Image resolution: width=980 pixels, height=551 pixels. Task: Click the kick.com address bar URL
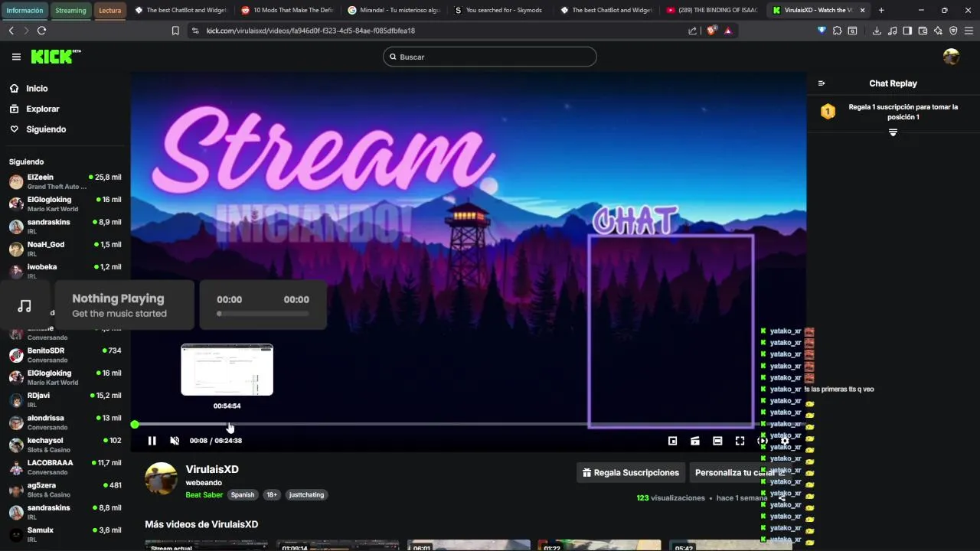(x=311, y=31)
